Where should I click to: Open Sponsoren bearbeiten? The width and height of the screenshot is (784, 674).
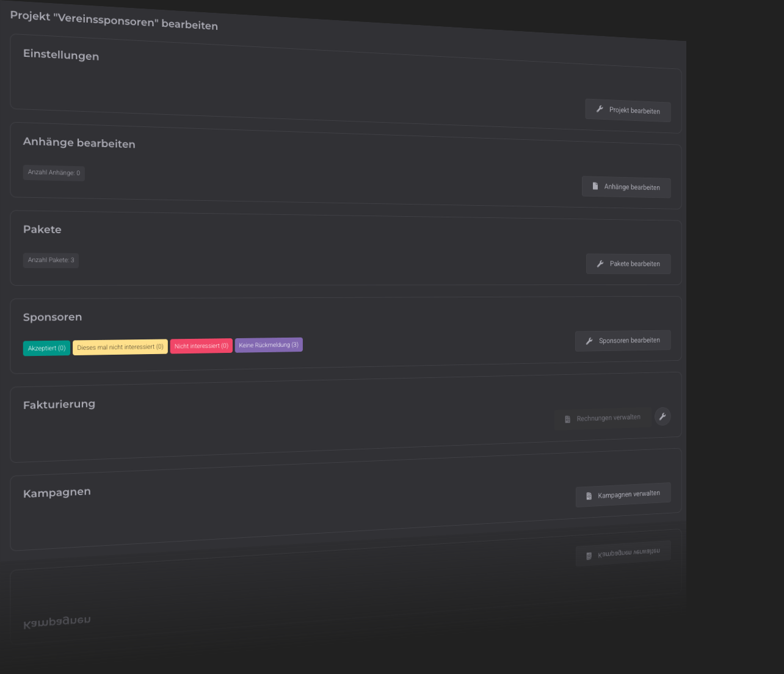pos(623,341)
